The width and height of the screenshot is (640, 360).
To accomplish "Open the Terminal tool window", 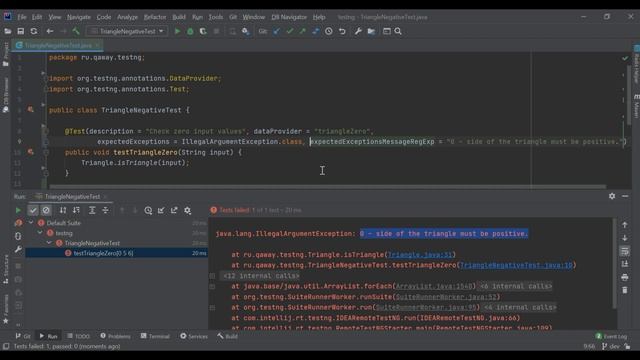I will (155, 336).
